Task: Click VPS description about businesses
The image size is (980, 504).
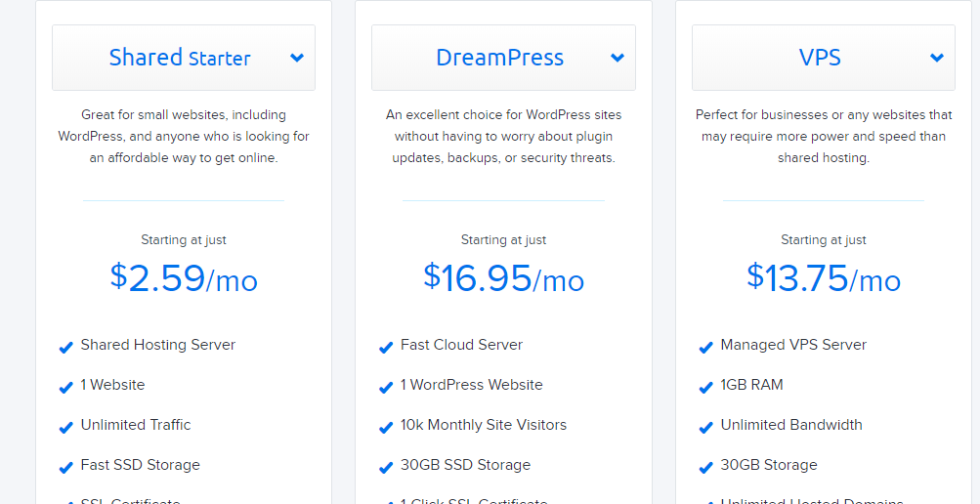Action: pyautogui.click(x=824, y=137)
